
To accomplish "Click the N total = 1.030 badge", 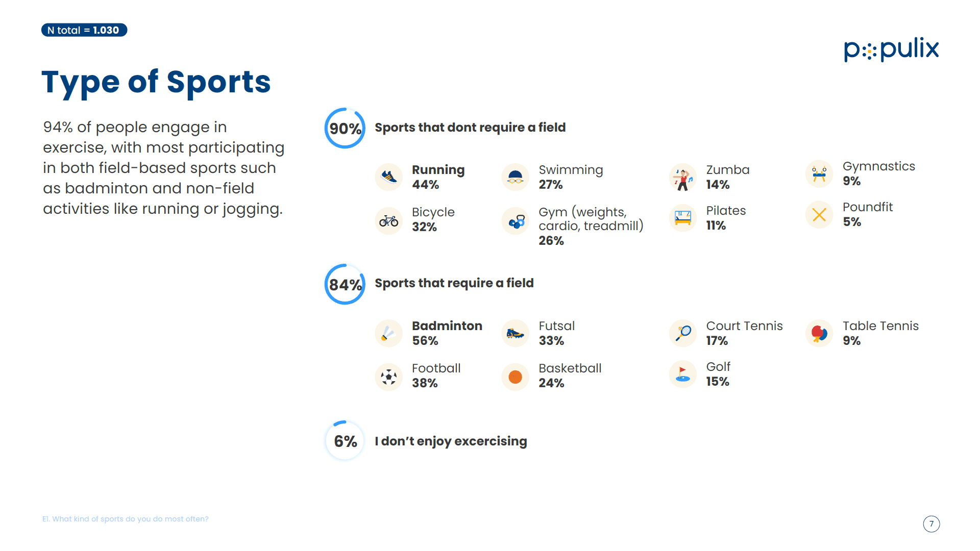I will (x=84, y=30).
